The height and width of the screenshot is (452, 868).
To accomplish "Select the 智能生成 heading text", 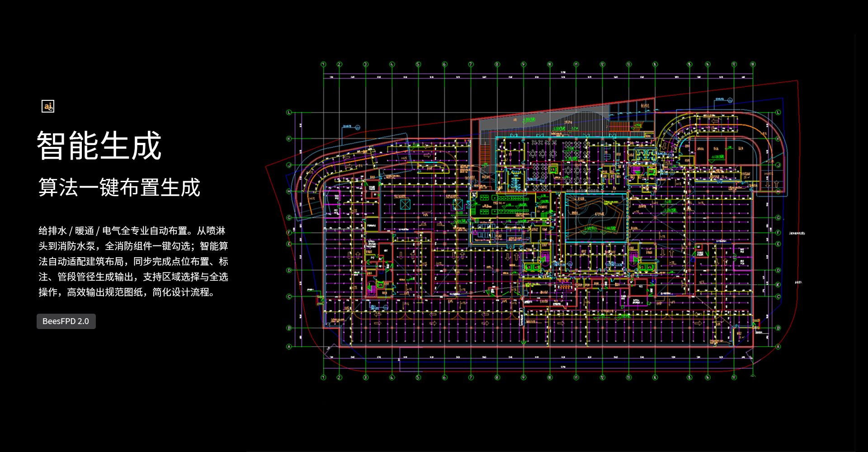I will click(99, 146).
